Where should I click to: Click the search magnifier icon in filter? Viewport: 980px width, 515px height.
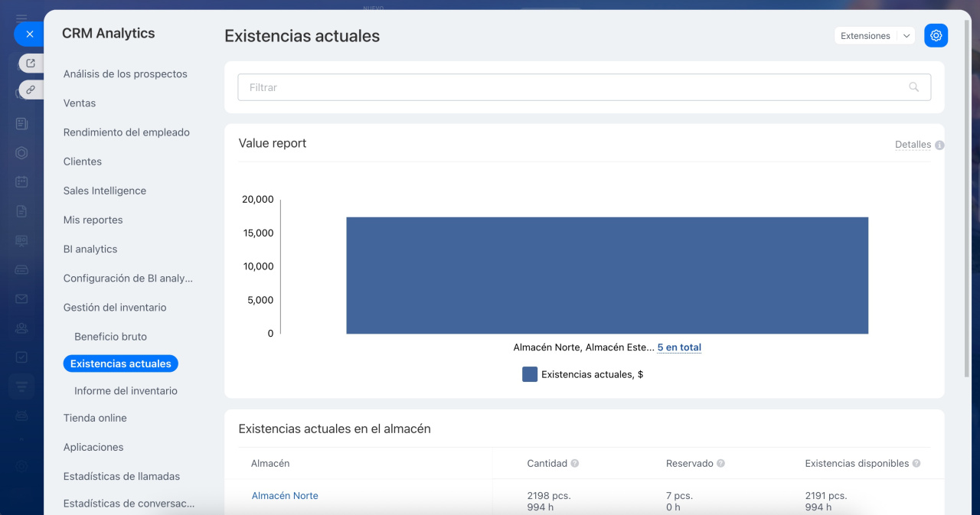pos(913,87)
